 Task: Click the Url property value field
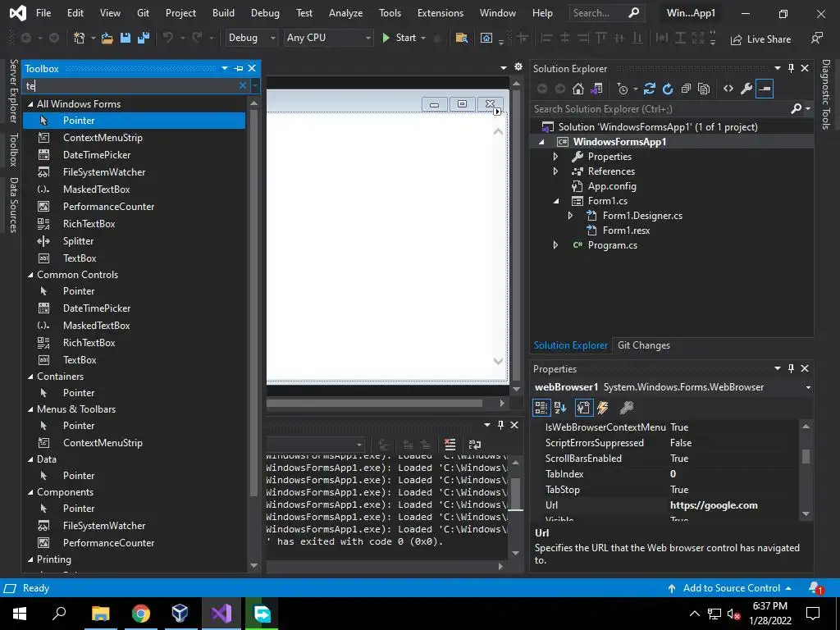click(733, 505)
